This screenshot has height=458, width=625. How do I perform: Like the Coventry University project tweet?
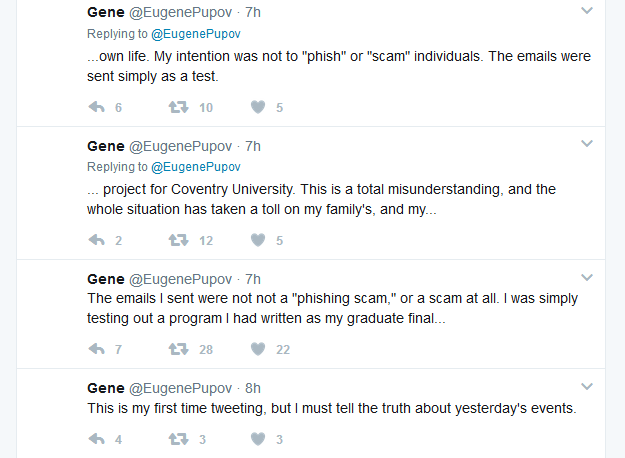[x=258, y=240]
